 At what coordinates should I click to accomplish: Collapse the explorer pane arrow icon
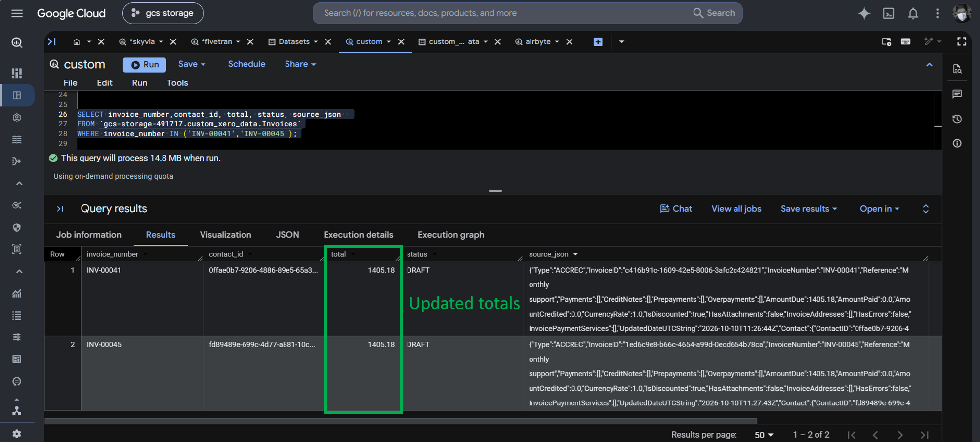tap(52, 42)
